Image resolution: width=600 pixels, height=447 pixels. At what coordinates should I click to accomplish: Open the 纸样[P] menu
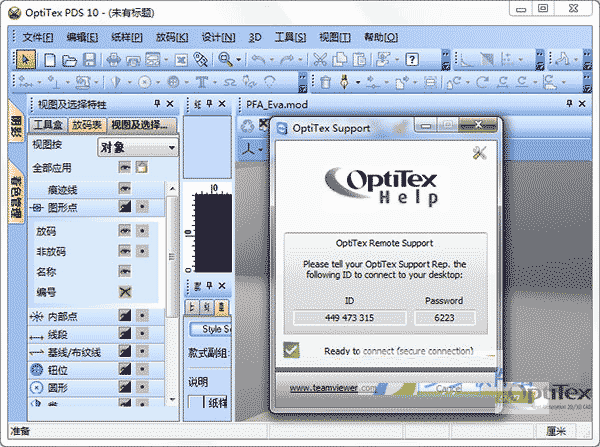127,38
